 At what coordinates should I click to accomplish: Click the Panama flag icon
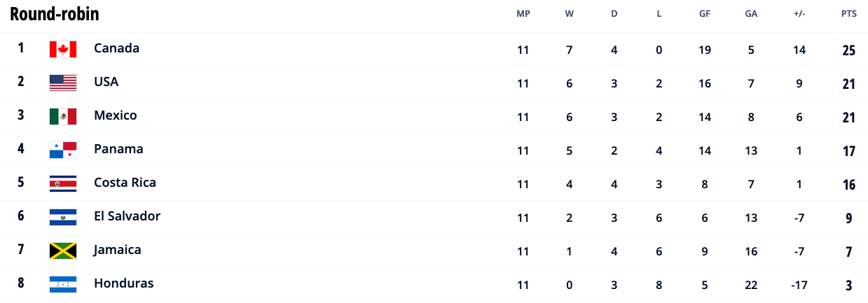[63, 150]
